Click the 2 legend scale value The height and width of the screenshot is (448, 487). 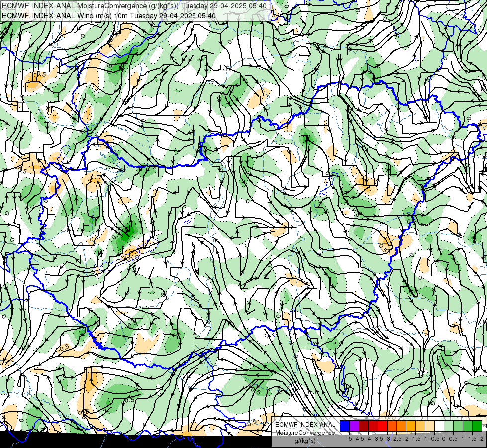coord(482,439)
